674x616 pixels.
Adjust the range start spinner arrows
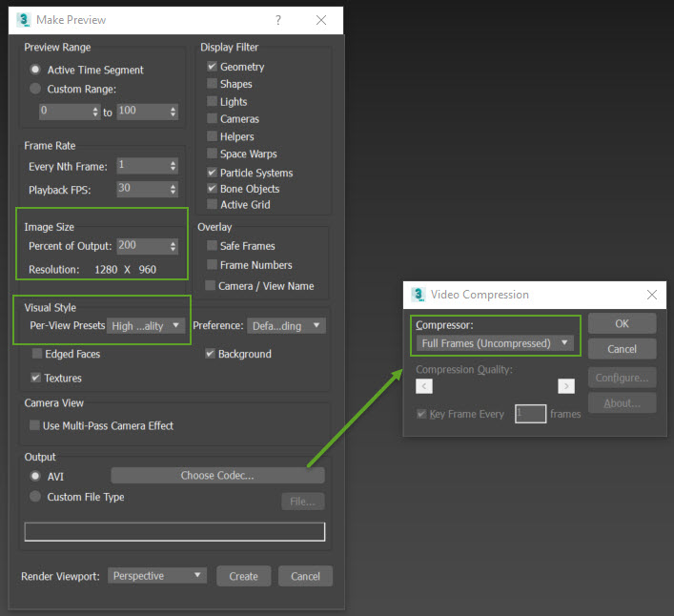point(95,112)
